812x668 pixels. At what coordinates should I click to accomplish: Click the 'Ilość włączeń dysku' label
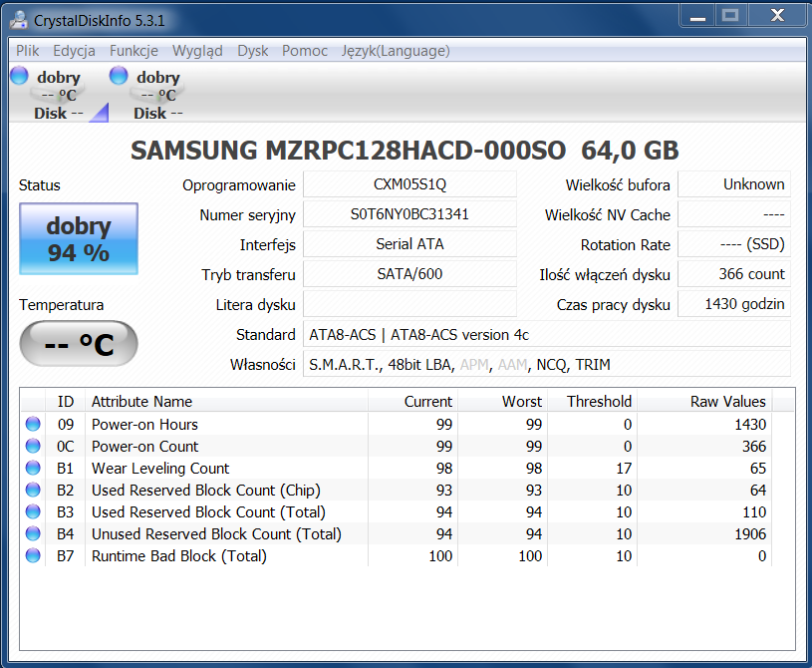[x=605, y=274]
